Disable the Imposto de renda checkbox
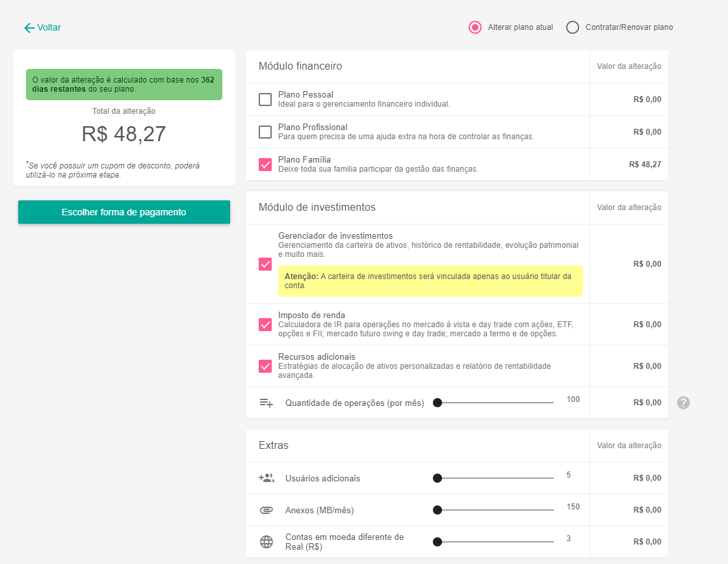Image resolution: width=728 pixels, height=564 pixels. 265,325
